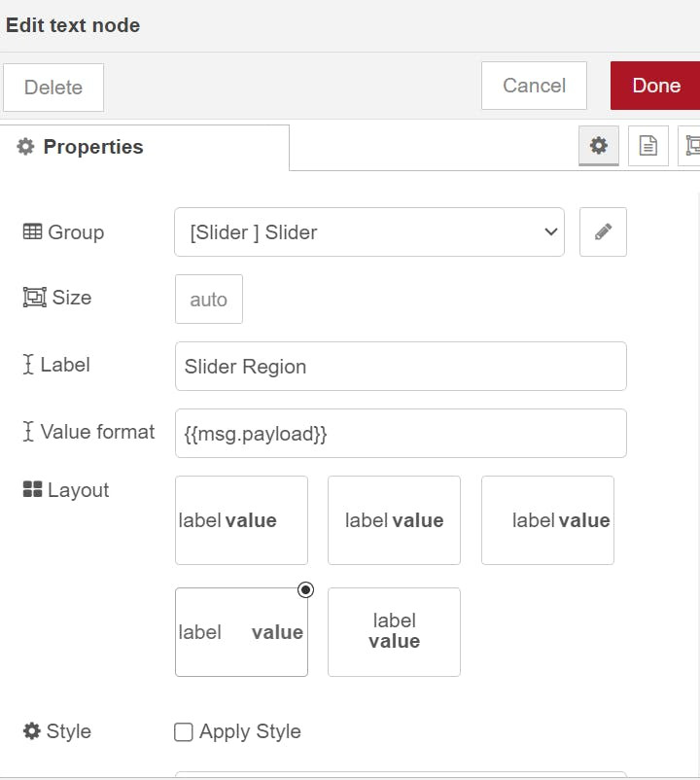Screen dimensions: 700x780
Task: Edit the Slider group with the pencil icon
Action: [603, 232]
